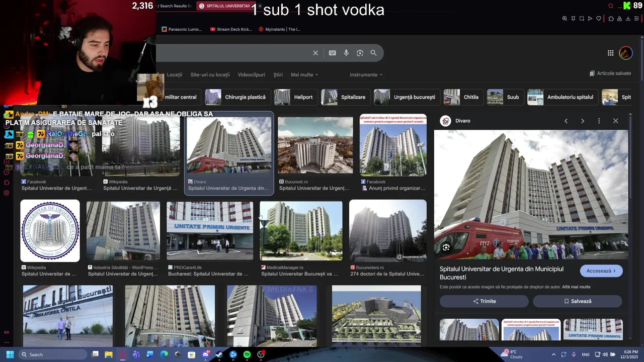Filter by Heliport chip
Image resolution: width=644 pixels, height=362 pixels.
tap(296, 97)
